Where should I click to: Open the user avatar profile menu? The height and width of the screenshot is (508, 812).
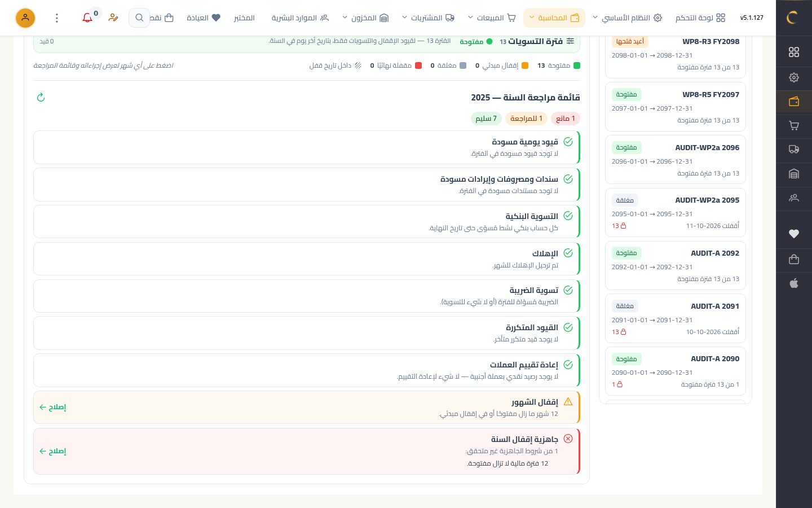pyautogui.click(x=25, y=18)
